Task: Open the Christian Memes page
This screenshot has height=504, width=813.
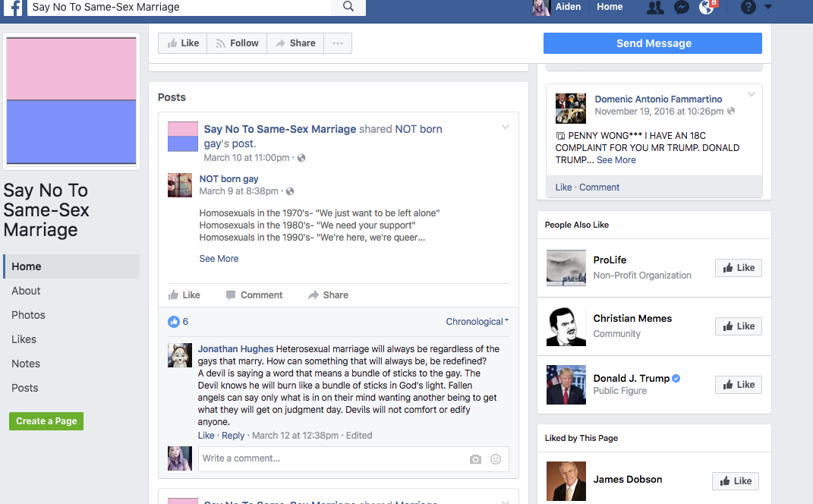Action: coord(632,318)
